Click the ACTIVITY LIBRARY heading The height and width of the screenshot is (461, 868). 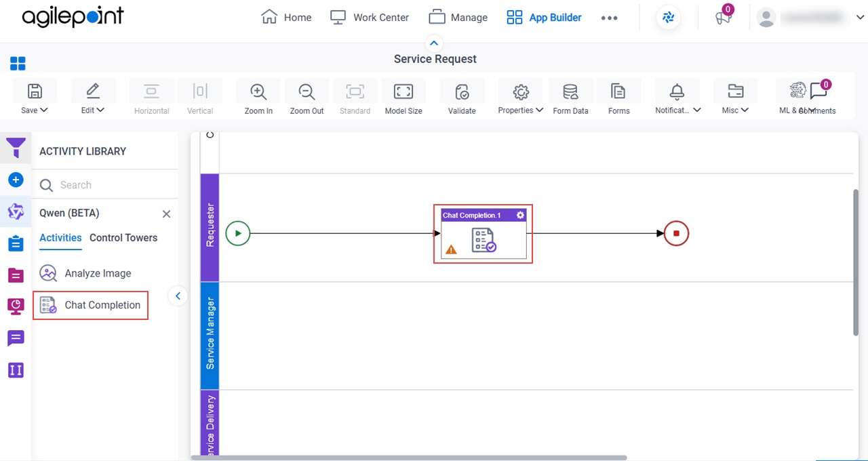point(83,151)
